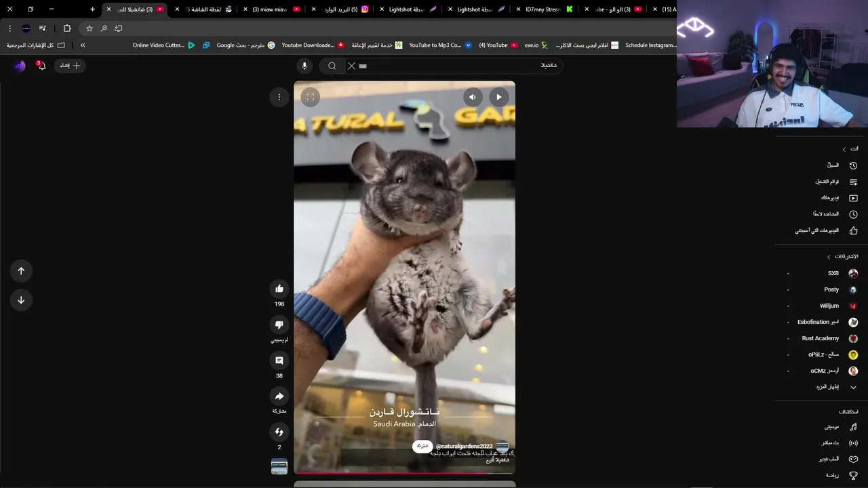Open the All Bookmarks folder
Image resolution: width=868 pixels, height=488 pixels.
point(36,45)
